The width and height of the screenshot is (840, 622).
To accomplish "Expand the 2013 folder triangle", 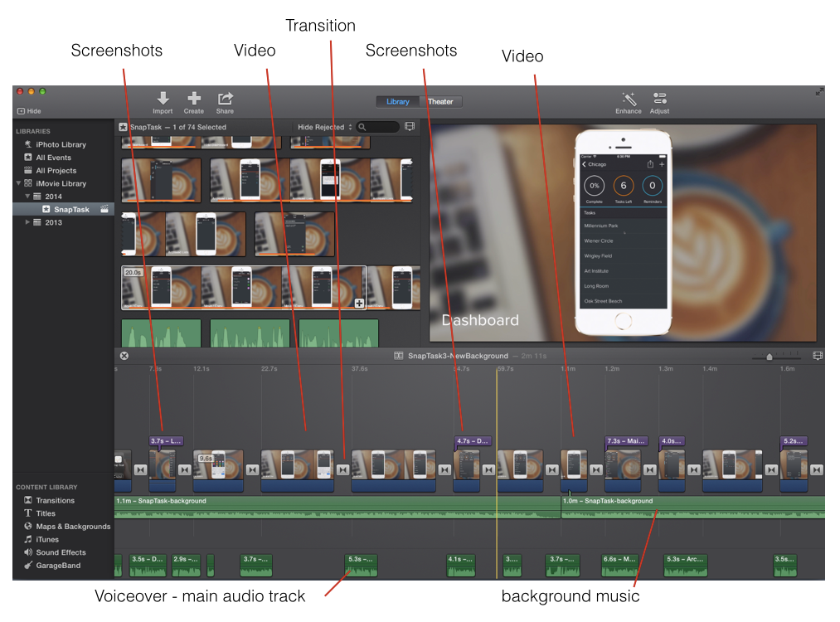I will click(x=27, y=221).
